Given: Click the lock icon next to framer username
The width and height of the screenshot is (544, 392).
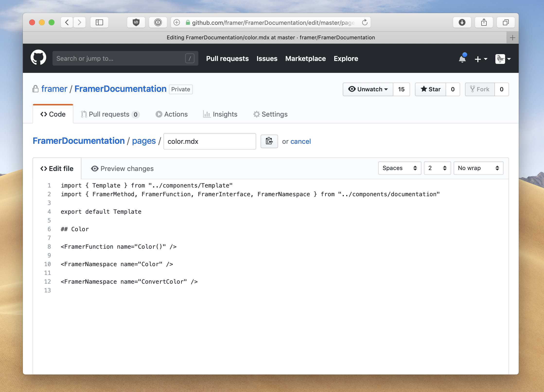Looking at the screenshot, I should click(x=35, y=89).
